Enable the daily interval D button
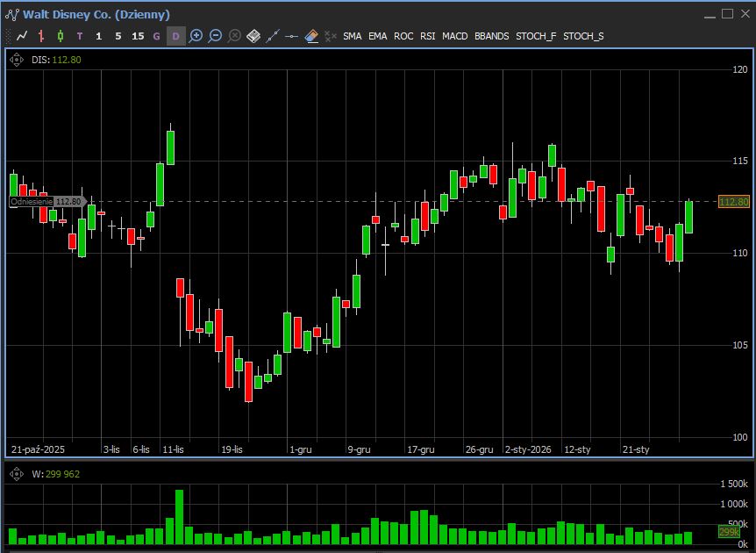The image size is (756, 553). 175,36
